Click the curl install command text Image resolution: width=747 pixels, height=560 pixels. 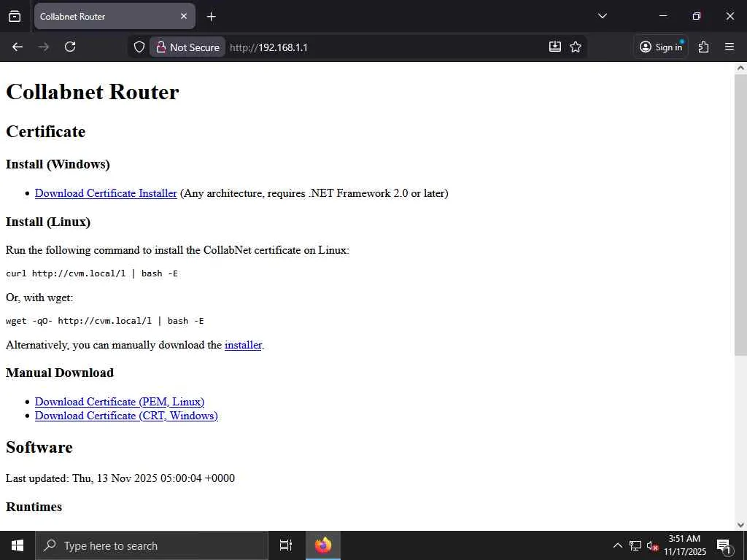(x=92, y=273)
